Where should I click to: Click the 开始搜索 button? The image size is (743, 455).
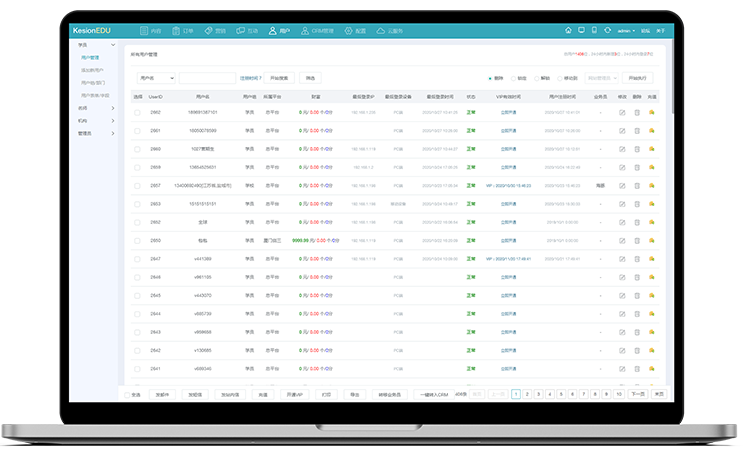click(x=279, y=77)
